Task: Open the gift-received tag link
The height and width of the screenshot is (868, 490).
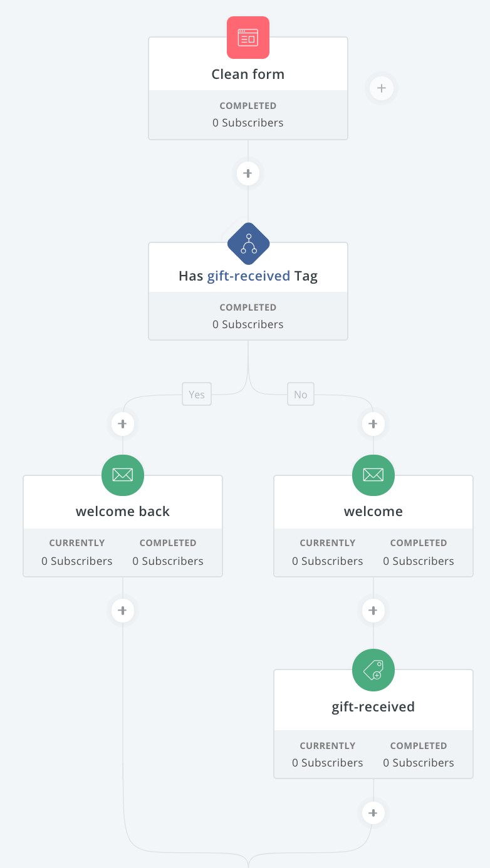Action: (249, 276)
